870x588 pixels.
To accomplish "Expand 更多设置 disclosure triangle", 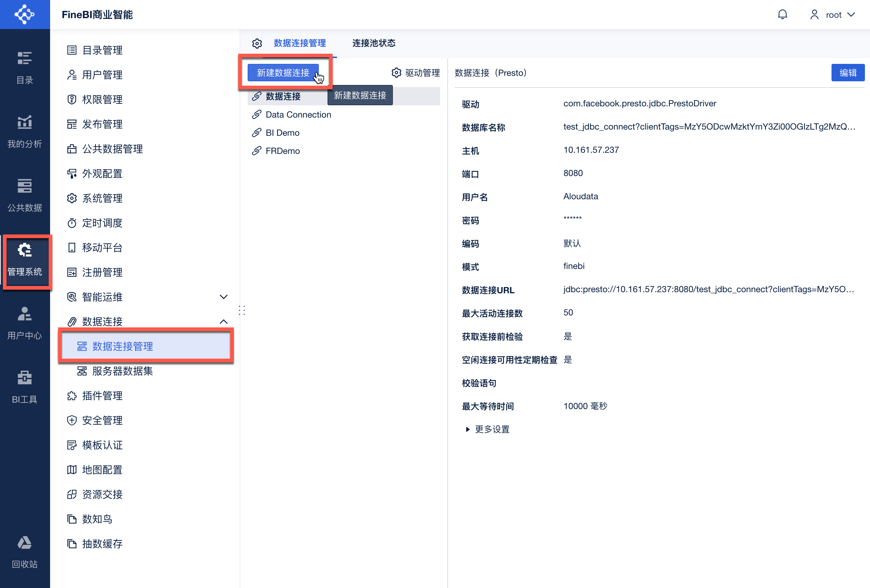I will tap(468, 429).
